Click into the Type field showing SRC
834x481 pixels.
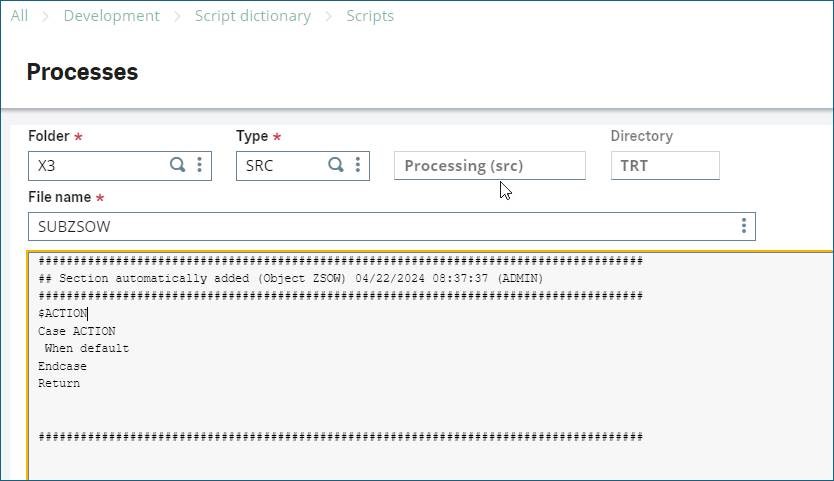coord(282,166)
